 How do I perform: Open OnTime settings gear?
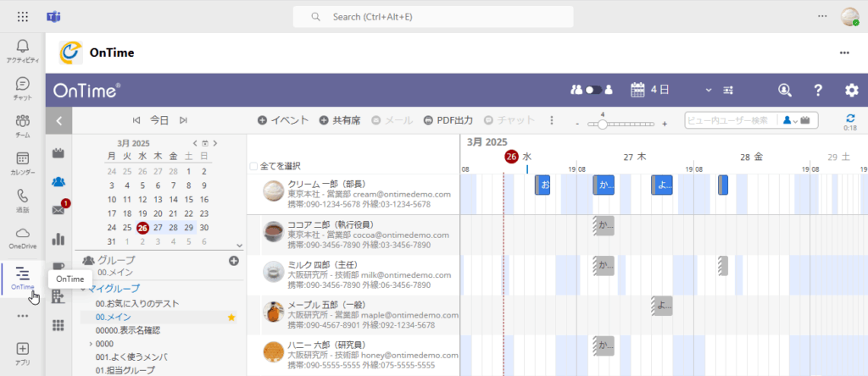pos(851,90)
